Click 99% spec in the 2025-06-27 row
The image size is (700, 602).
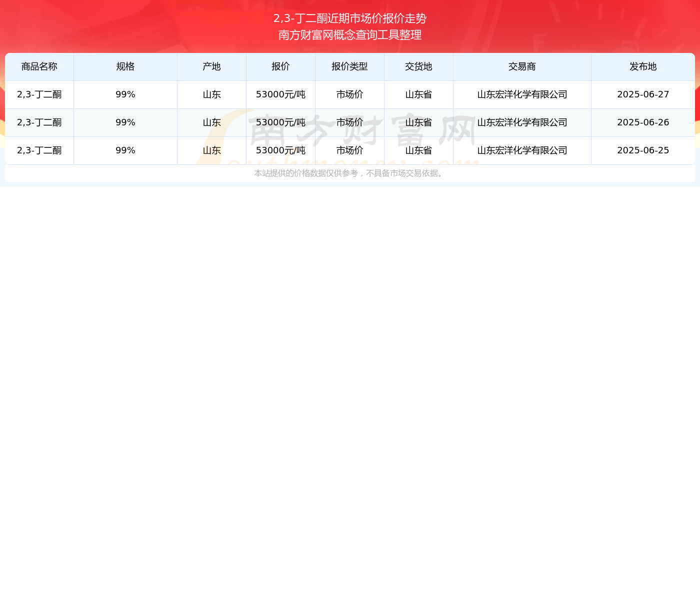click(x=125, y=94)
